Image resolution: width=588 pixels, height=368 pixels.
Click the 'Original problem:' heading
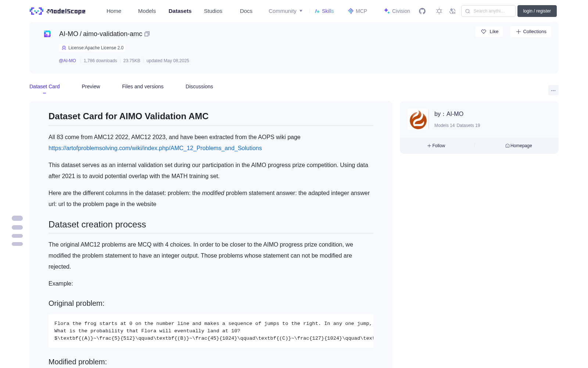(x=76, y=303)
